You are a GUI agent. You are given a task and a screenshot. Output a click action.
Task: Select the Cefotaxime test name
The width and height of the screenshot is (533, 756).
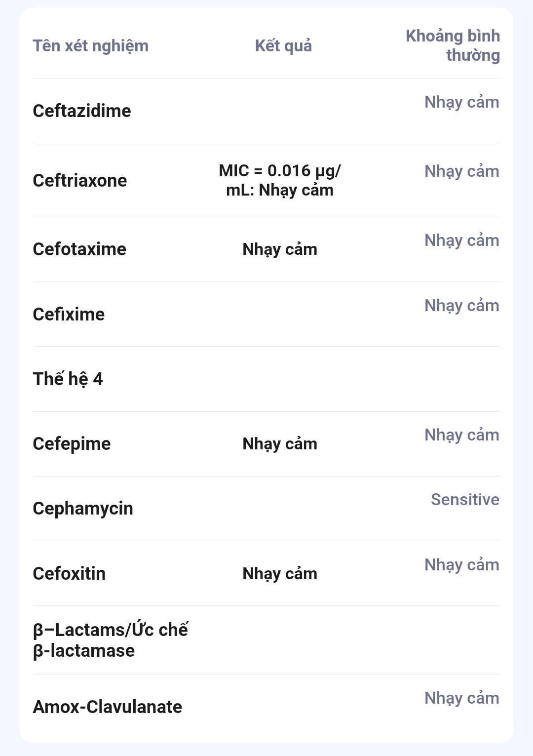(x=79, y=249)
